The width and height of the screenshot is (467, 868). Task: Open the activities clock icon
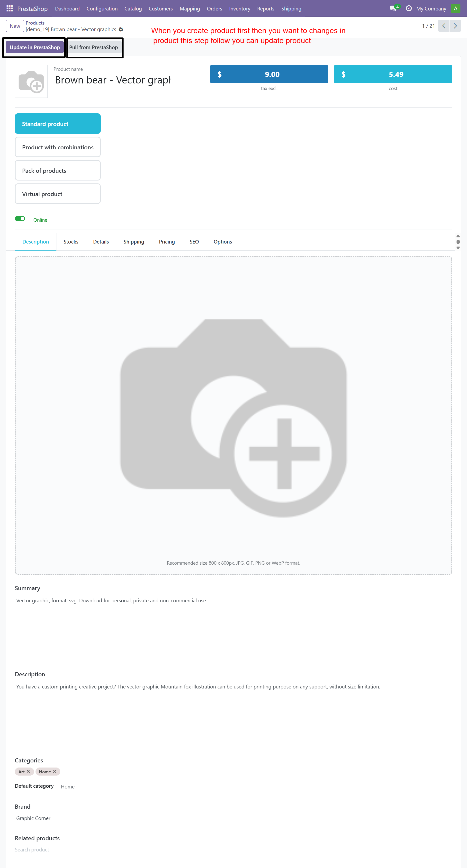(x=409, y=9)
